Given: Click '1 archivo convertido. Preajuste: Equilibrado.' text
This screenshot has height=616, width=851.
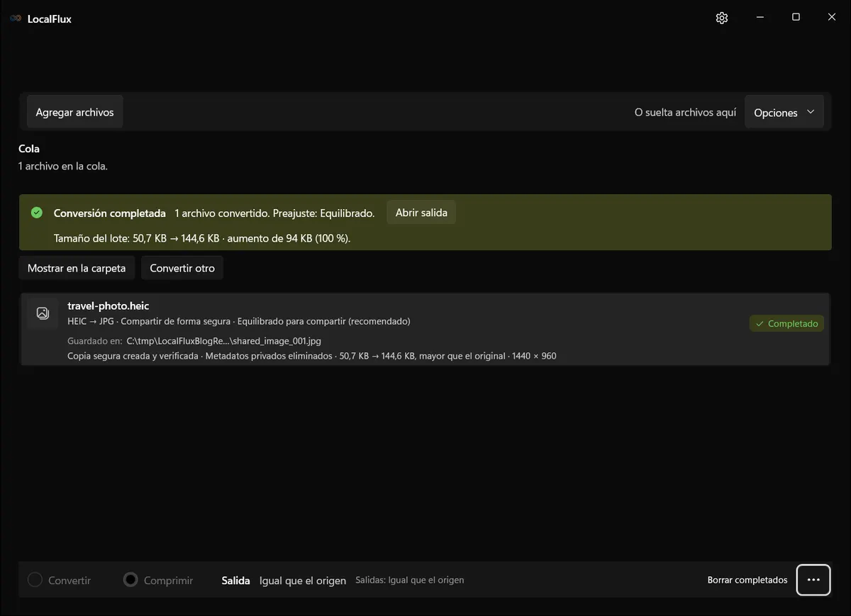Looking at the screenshot, I should 274,213.
